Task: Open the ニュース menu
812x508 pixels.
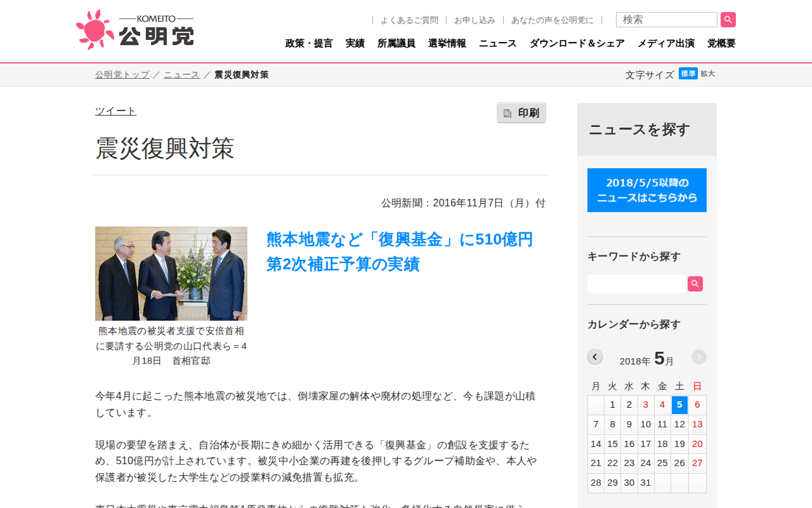Action: [x=498, y=43]
